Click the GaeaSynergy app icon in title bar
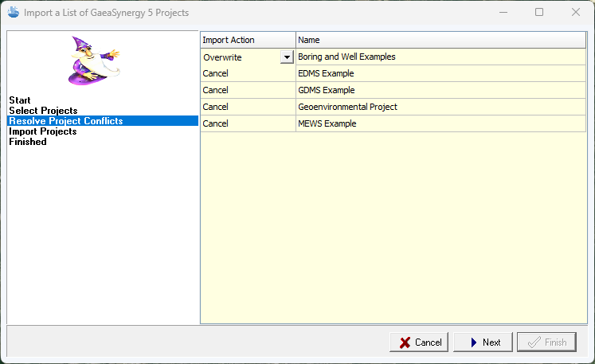The width and height of the screenshot is (595, 364). (x=14, y=12)
